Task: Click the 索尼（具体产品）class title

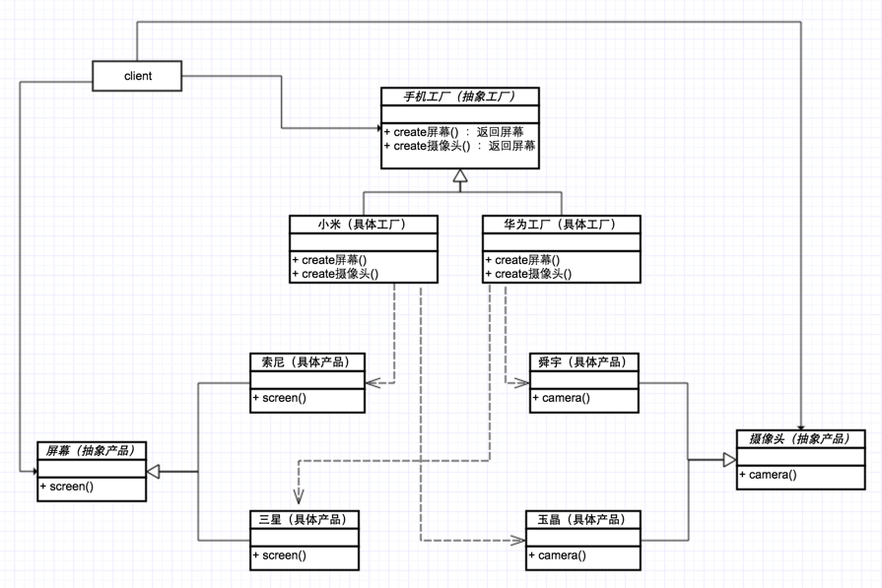Action: tap(307, 362)
